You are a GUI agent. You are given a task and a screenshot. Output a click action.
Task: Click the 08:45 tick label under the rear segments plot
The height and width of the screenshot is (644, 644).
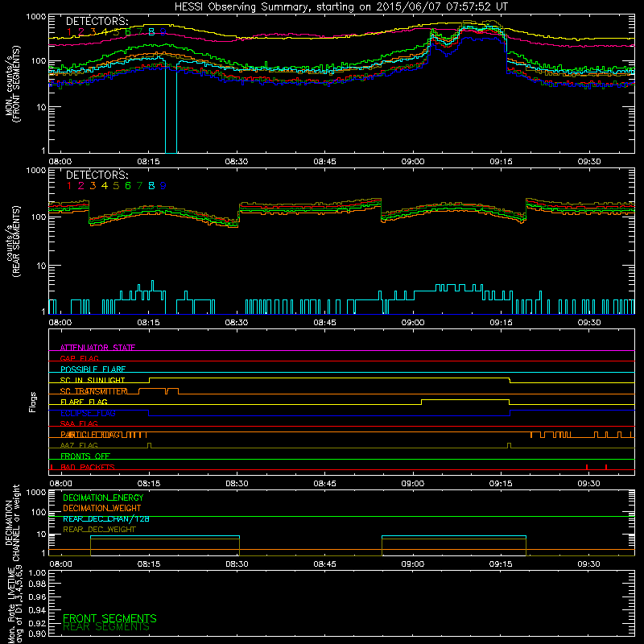point(325,323)
